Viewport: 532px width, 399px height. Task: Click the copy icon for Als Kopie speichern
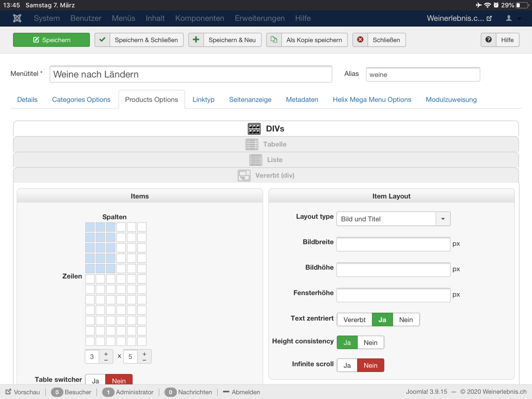tap(274, 40)
